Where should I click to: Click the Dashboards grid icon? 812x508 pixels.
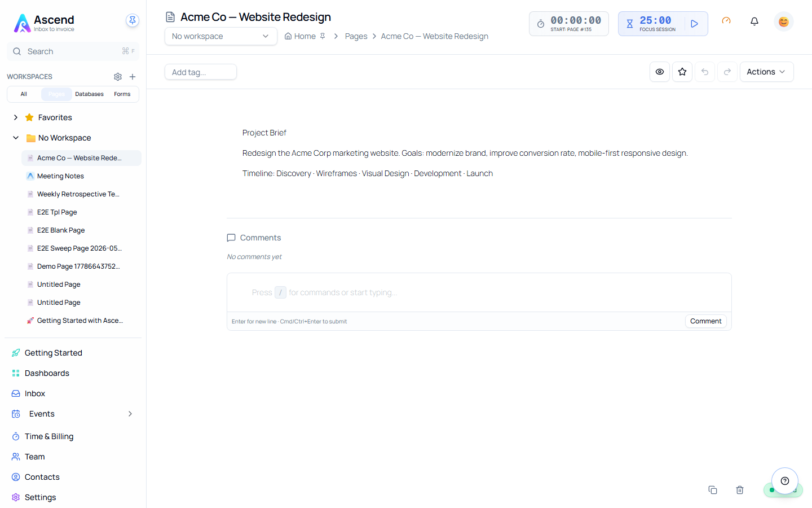coord(16,373)
